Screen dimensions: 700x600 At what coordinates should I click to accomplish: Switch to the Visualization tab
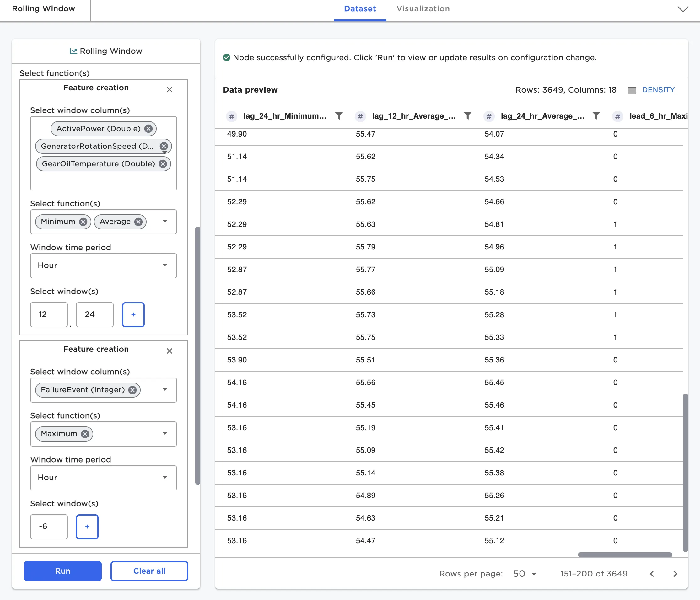[x=423, y=9]
